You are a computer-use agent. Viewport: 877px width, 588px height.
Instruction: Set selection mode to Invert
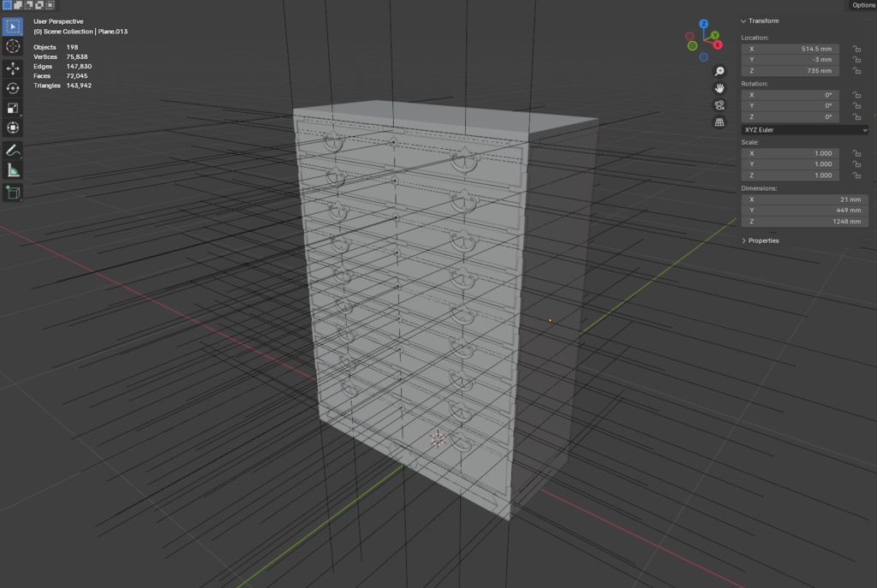(39, 5)
